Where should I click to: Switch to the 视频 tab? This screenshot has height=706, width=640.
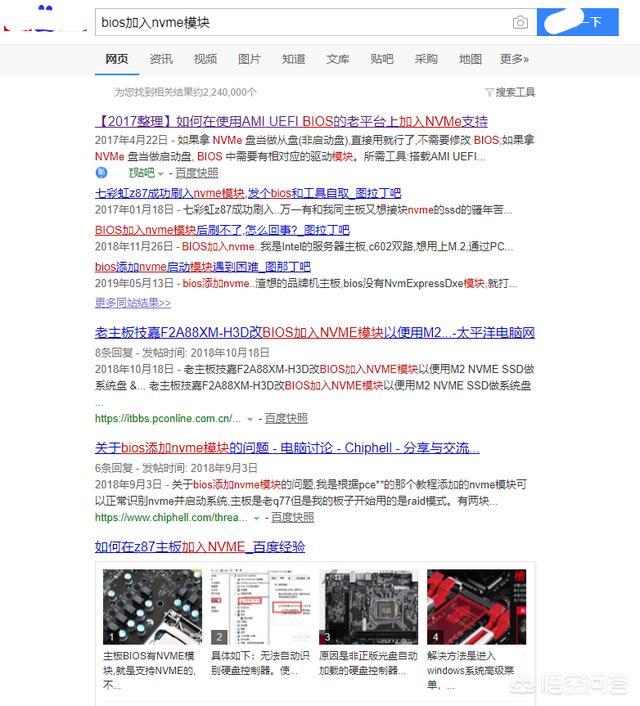[205, 59]
